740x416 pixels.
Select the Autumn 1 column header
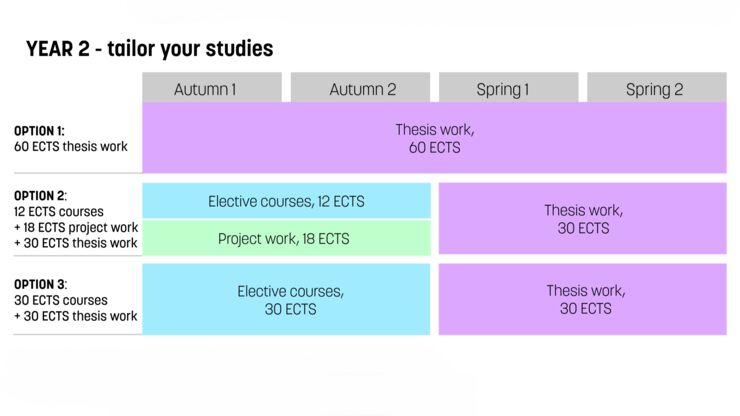205,89
